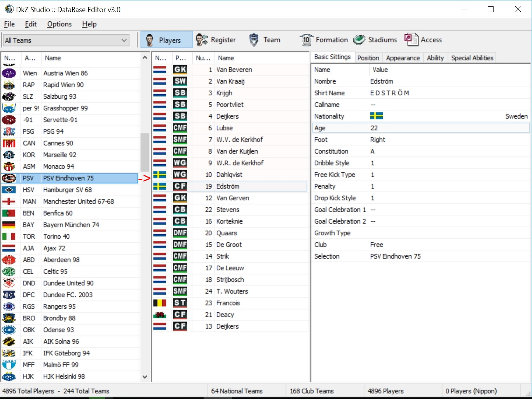
Task: Switch to the Position tab
Action: coord(368,58)
